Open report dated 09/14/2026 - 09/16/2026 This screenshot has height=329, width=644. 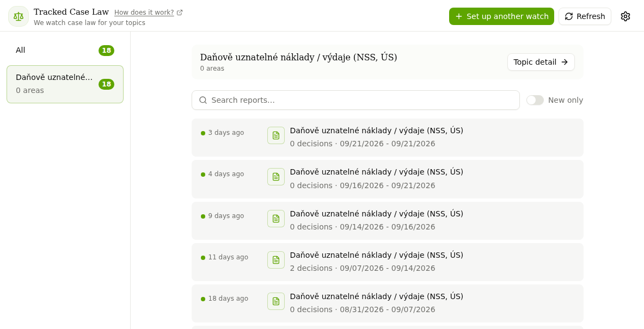pyautogui.click(x=387, y=221)
